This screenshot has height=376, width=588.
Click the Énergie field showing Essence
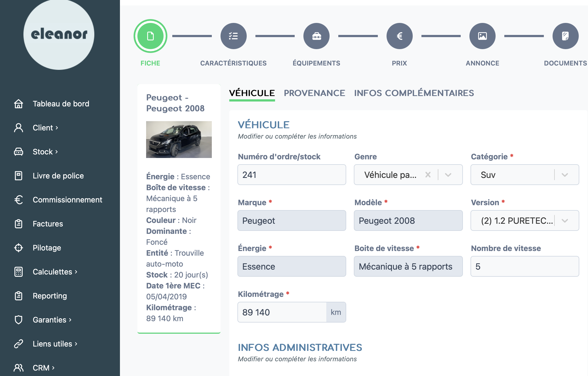(292, 266)
